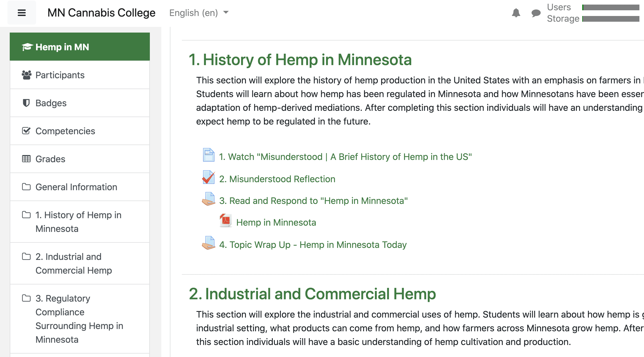This screenshot has width=644, height=357.
Task: Go to the General Information section
Action: click(76, 187)
